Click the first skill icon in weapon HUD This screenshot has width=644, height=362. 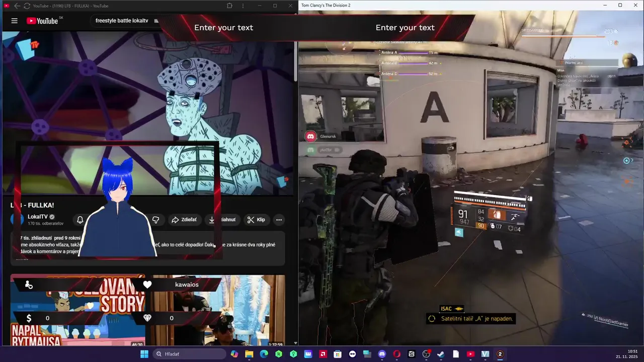(x=497, y=215)
